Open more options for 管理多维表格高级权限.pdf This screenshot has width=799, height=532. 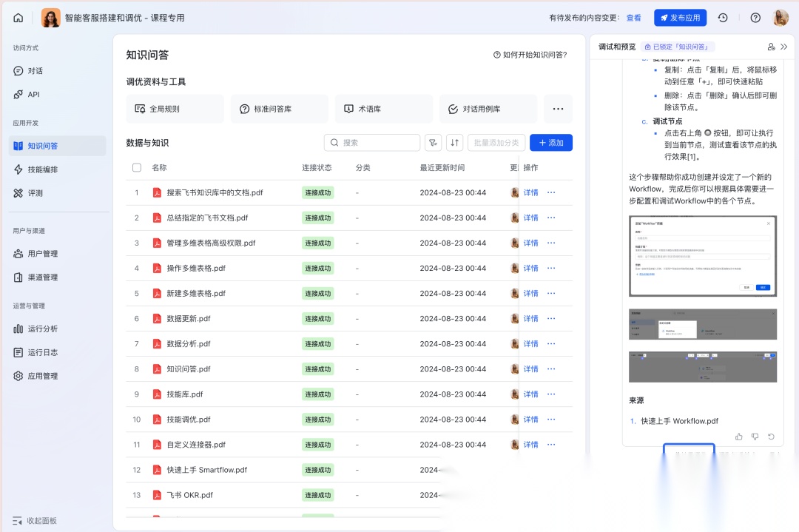(x=551, y=243)
